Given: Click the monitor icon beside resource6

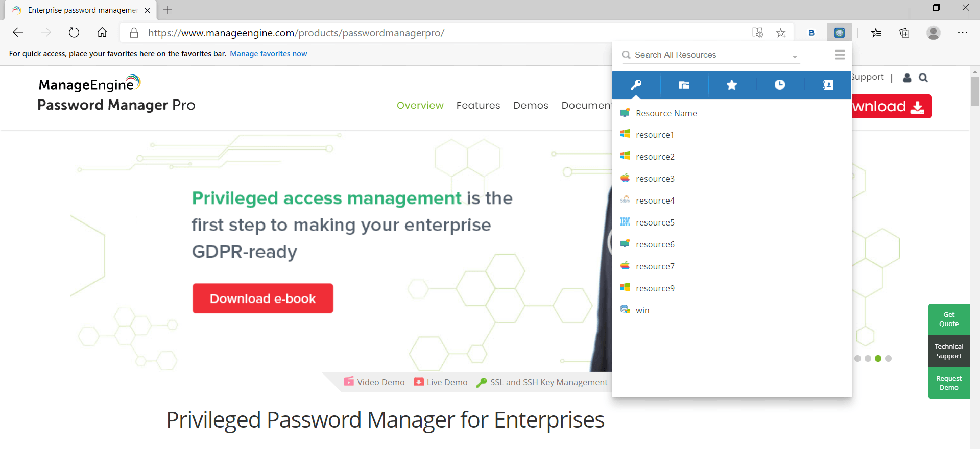Looking at the screenshot, I should 625,243.
